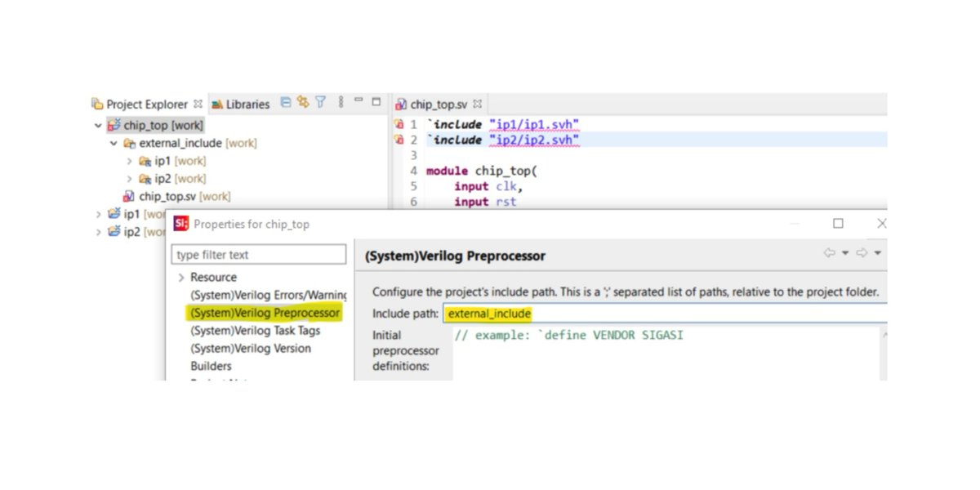Click Link with Editor icon in Project Explorer
Viewport: 980px width, 490px height.
[x=303, y=103]
